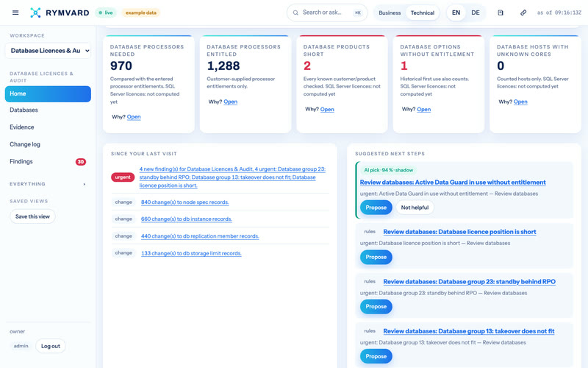Open the workspace dropdown Database Licences & Au
This screenshot has height=368, width=588.
pyautogui.click(x=48, y=51)
